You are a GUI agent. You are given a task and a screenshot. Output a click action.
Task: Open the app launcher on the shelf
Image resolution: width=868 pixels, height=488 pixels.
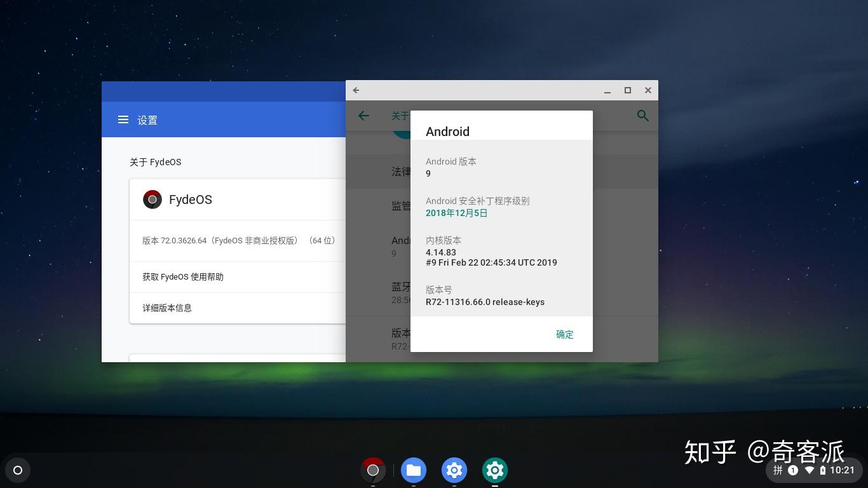(18, 470)
